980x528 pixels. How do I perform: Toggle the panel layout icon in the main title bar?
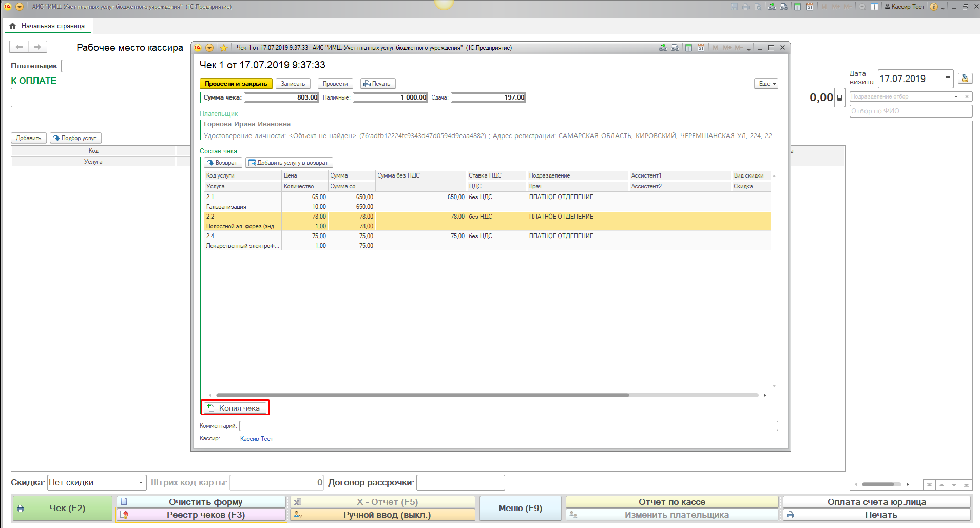874,7
